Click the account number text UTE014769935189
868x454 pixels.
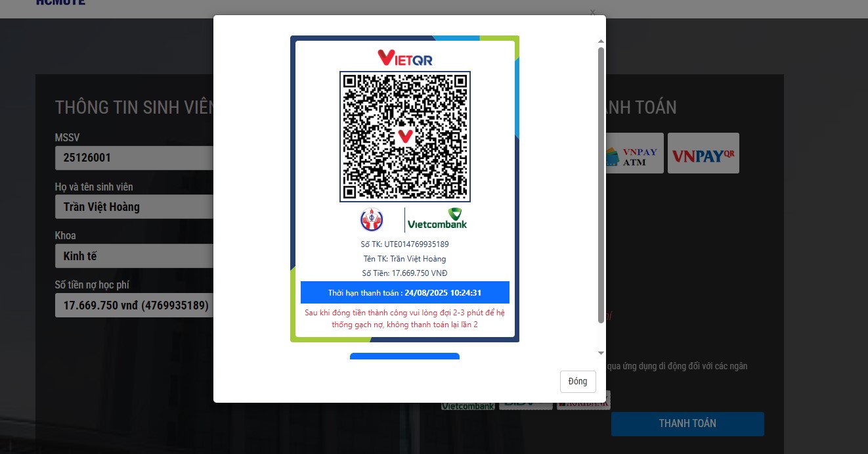(417, 244)
